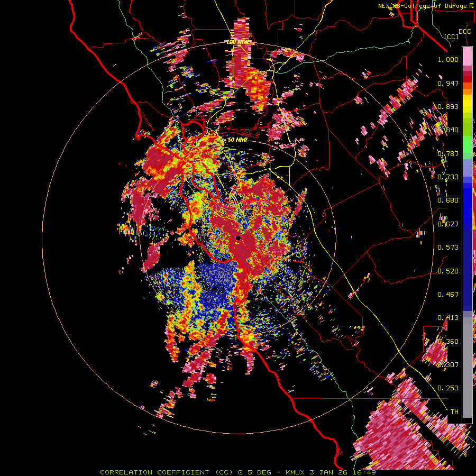
Task: Click the TH label at legend bottom
Action: (x=454, y=412)
